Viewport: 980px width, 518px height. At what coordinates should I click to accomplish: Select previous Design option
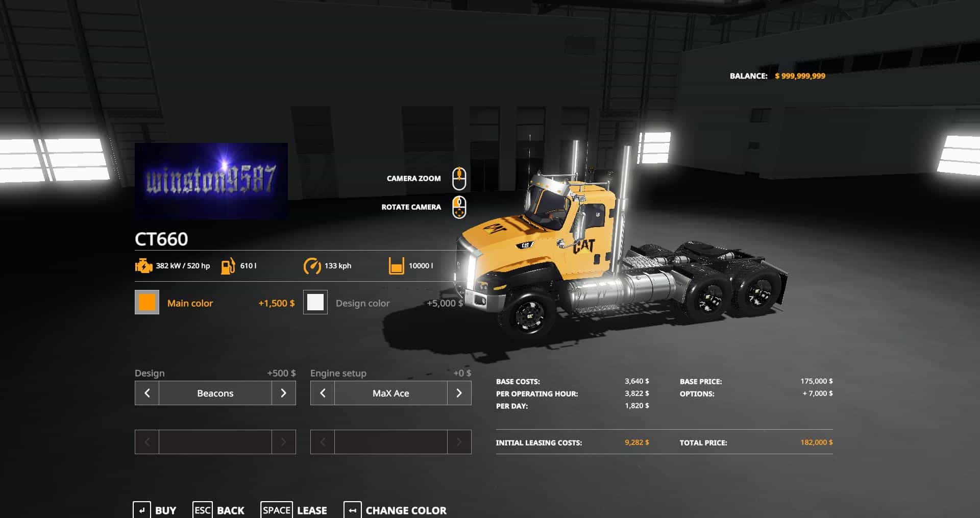(x=147, y=393)
